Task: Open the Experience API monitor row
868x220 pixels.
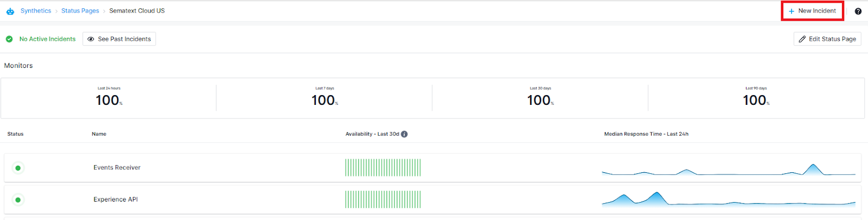Action: pos(432,200)
